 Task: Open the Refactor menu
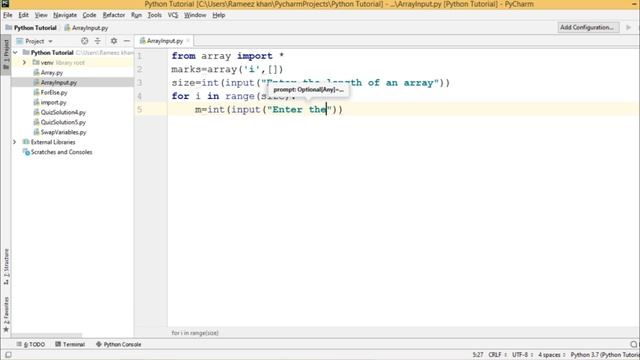click(x=113, y=15)
